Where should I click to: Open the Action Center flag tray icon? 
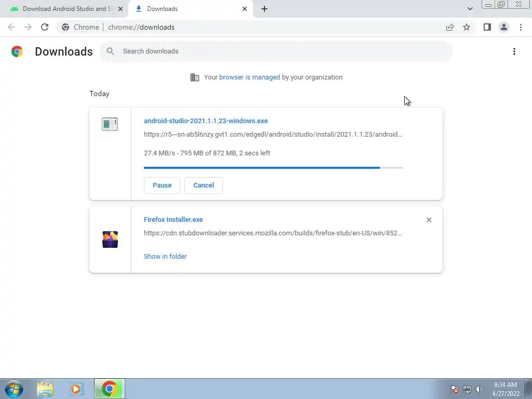click(455, 389)
